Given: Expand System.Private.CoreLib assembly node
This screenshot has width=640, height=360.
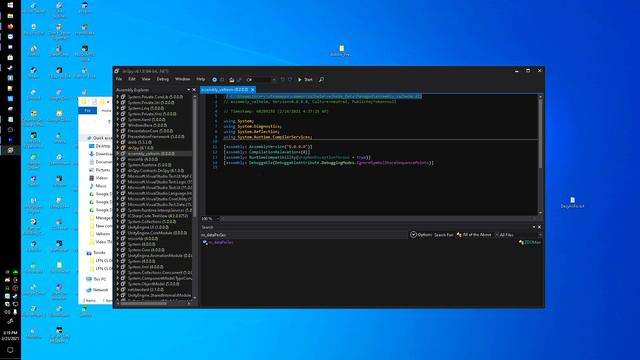Looking at the screenshot, I should point(118,97).
